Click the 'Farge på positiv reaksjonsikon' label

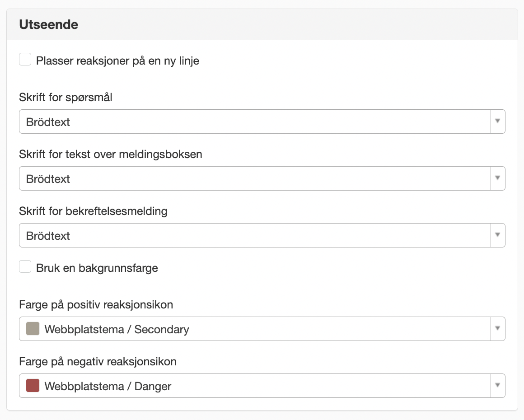(96, 305)
